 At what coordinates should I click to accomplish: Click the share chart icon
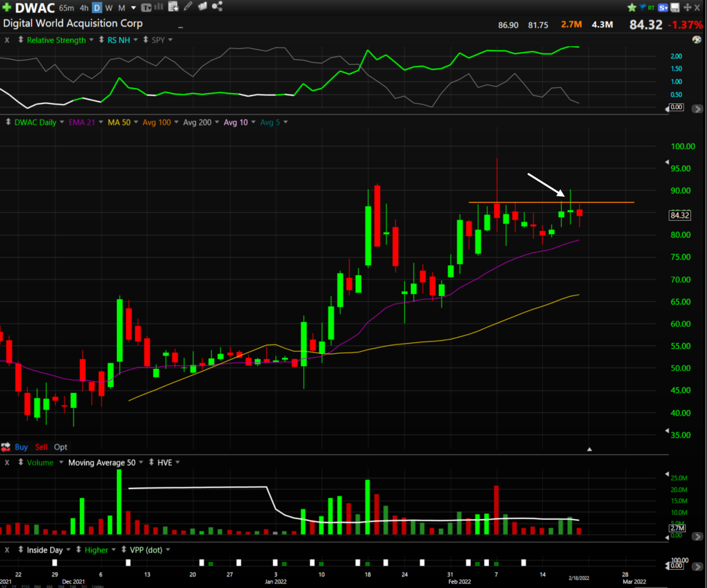217,7
